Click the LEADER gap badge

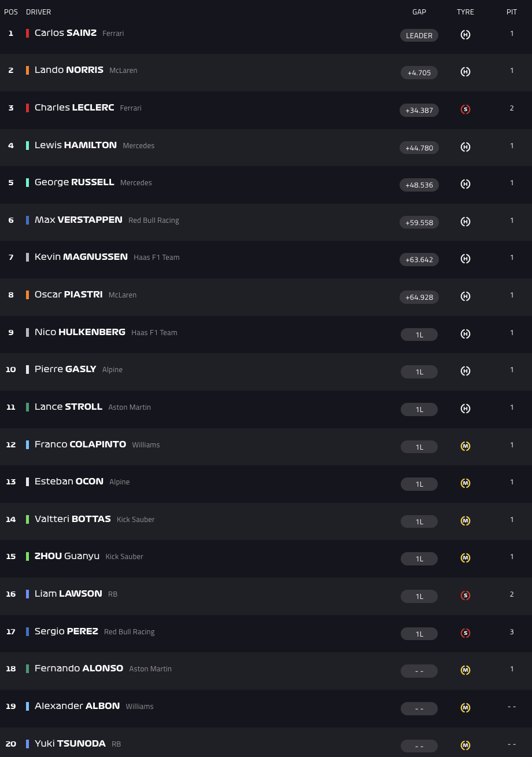click(x=419, y=35)
